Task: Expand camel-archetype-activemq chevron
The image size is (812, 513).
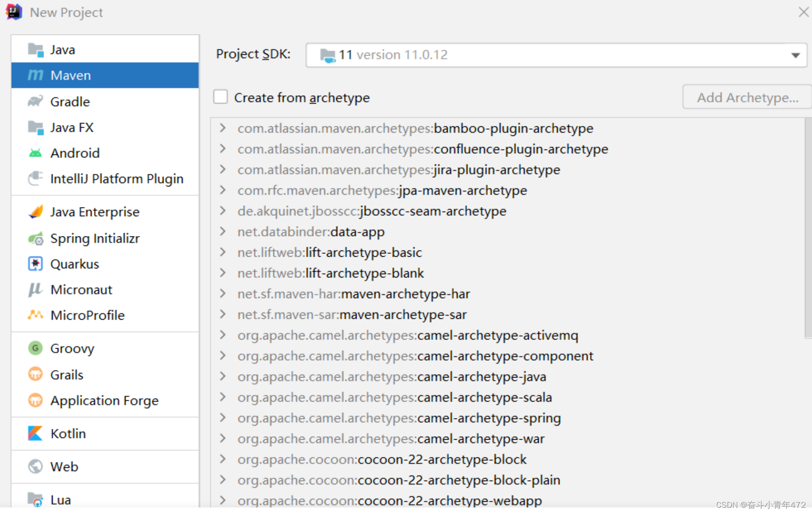Action: coord(223,335)
